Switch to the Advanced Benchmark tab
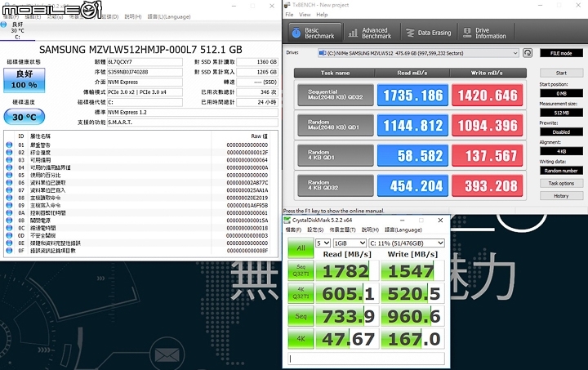The image size is (588, 370). (370, 33)
